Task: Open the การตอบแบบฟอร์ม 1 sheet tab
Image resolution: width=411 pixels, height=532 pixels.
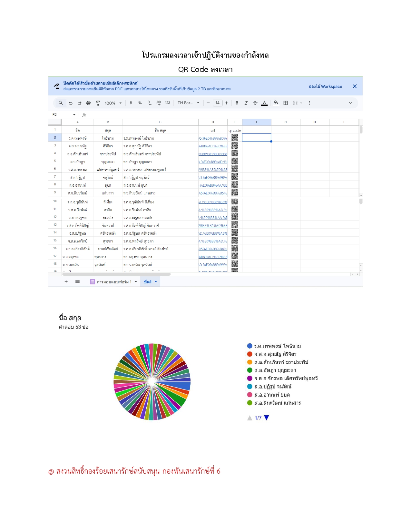Action: 114,282
